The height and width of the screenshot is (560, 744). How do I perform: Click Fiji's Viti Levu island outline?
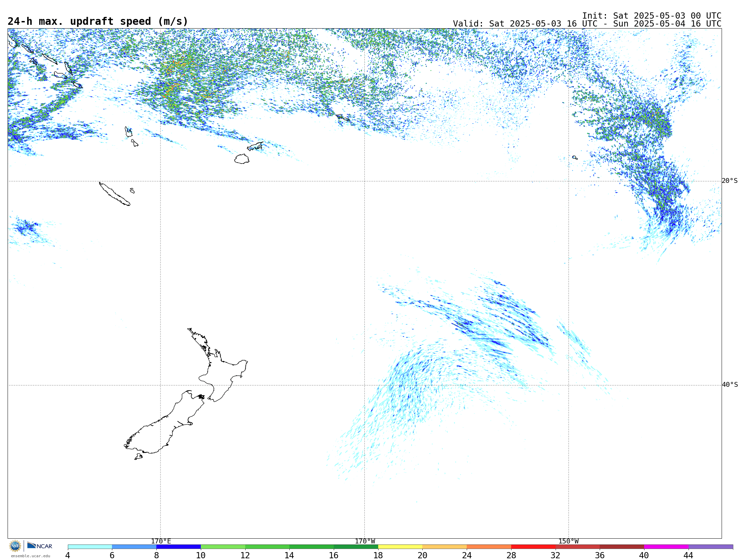click(242, 159)
